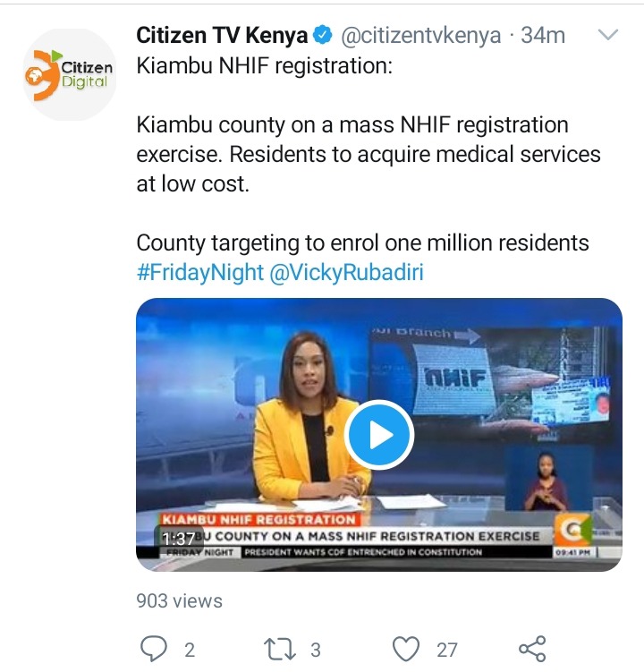
Task: Open the Citizen TV Kenya account name
Action: coord(222,35)
